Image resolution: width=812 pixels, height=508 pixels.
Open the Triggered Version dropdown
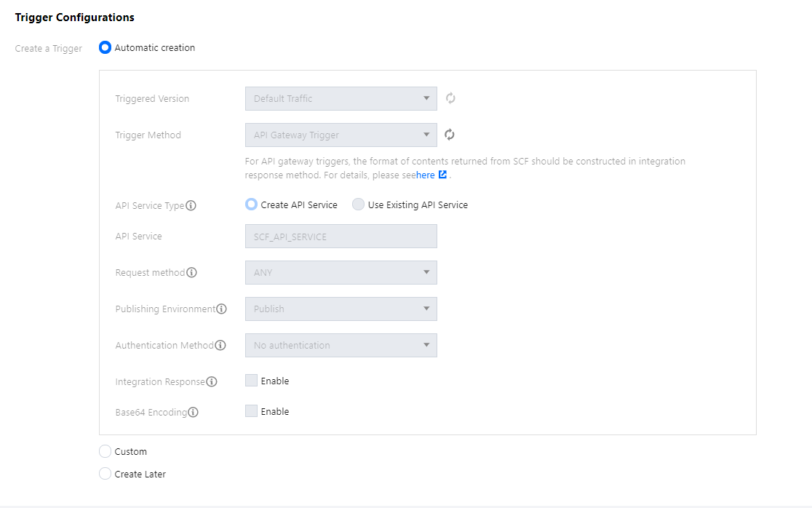[341, 99]
